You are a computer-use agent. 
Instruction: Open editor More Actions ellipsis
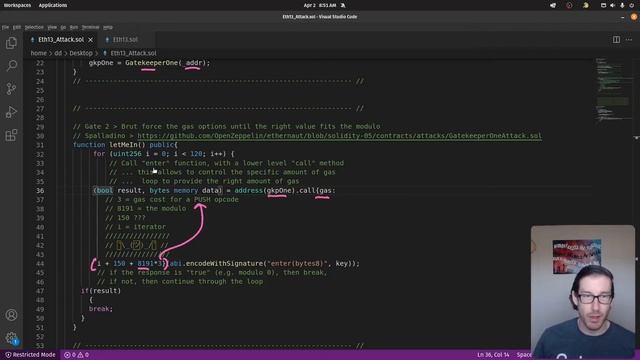[x=629, y=40]
